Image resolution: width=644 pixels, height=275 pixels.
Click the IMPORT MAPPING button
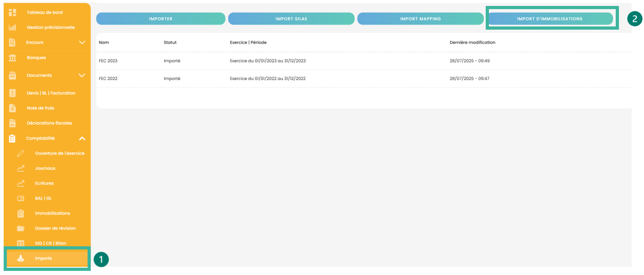(x=421, y=19)
